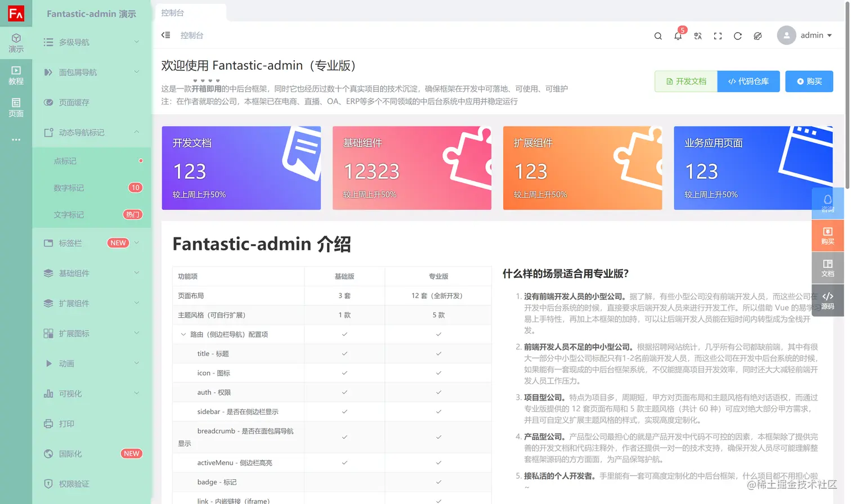Viewport: 851px width, 504px height.
Task: Click the admin avatar icon
Action: click(x=786, y=35)
